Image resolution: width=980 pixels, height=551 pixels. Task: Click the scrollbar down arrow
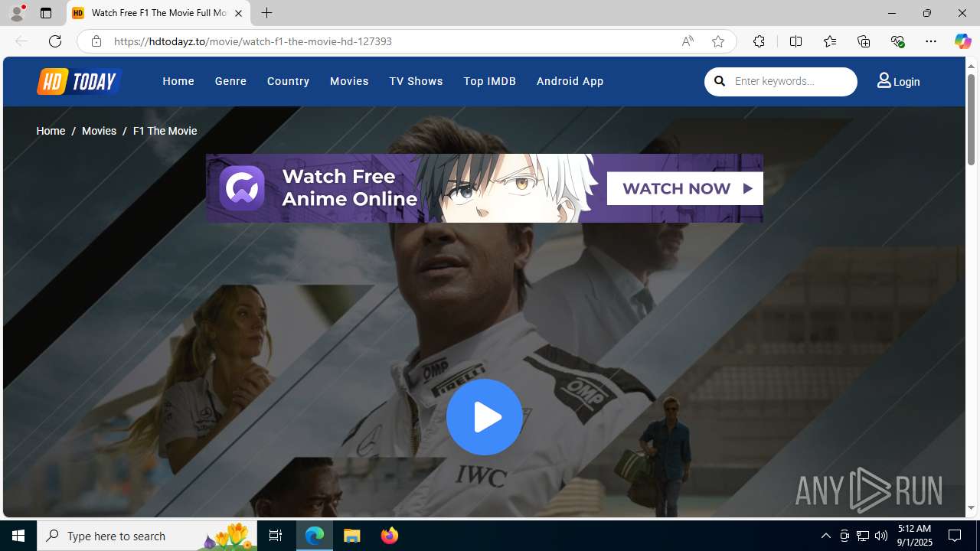pyautogui.click(x=971, y=508)
